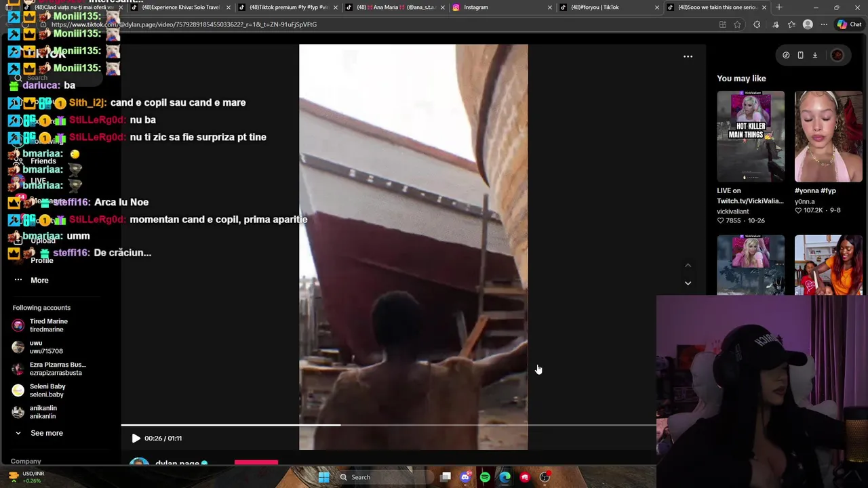
Task: Switch to the Experience Khiva: Solo Travel tab
Action: [181, 7]
